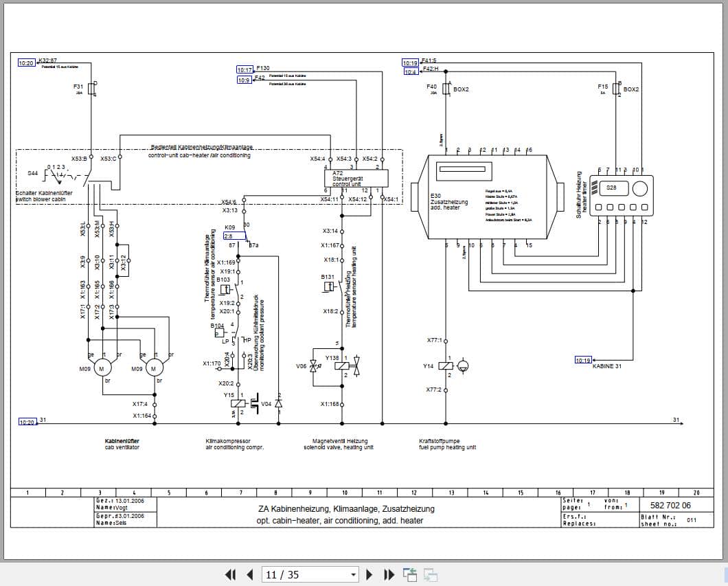Click the S44 switch label
Image resolution: width=728 pixels, height=586 pixels.
coord(32,173)
